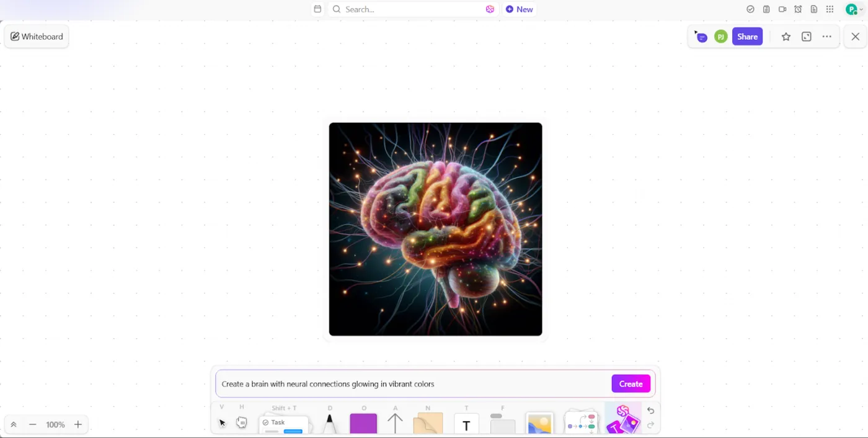Select the hand pan tool
This screenshot has height=438, width=868.
[241, 422]
